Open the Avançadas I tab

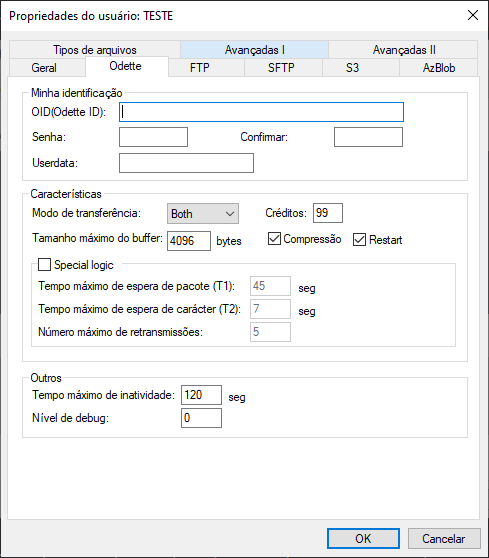(254, 50)
